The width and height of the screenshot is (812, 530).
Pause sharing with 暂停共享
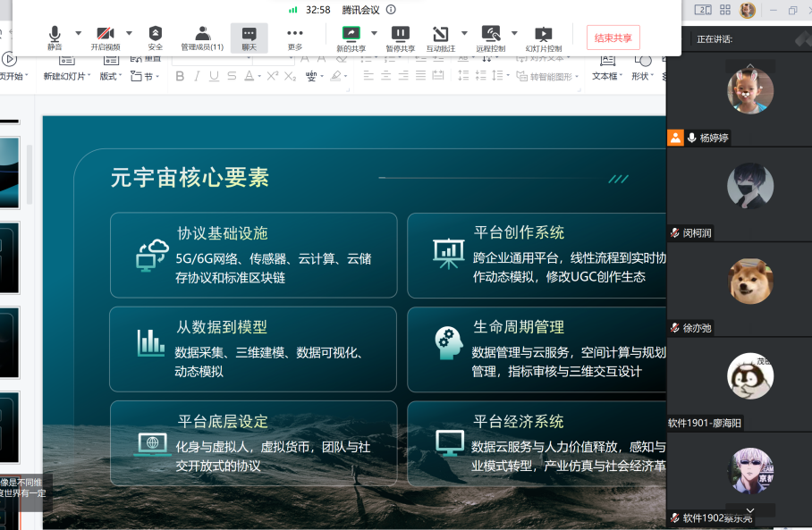pyautogui.click(x=400, y=36)
